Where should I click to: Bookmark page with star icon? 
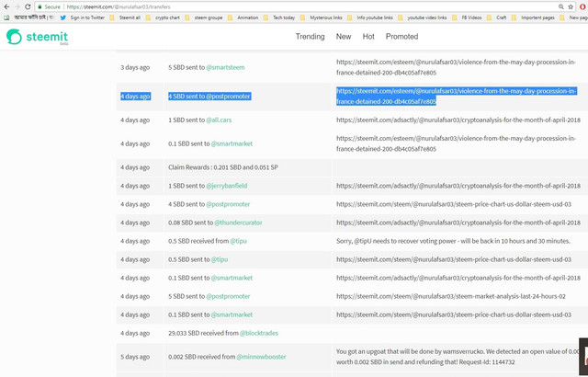571,6
